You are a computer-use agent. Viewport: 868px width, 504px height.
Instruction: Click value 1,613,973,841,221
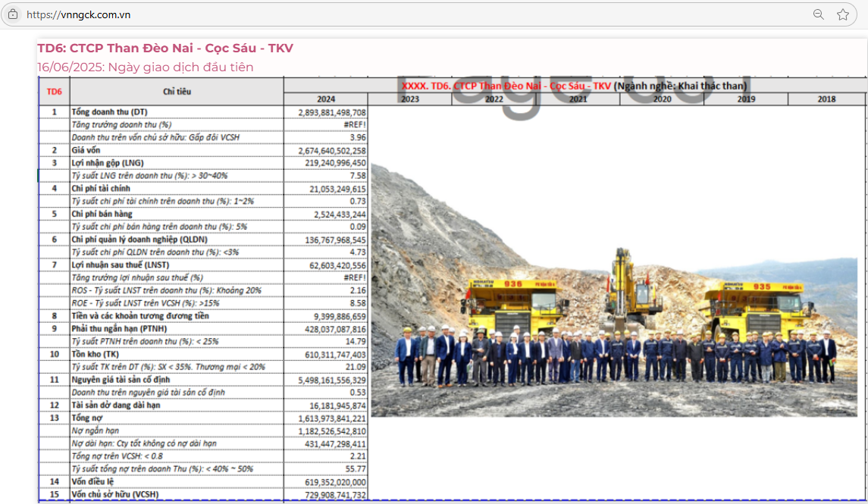point(331,419)
